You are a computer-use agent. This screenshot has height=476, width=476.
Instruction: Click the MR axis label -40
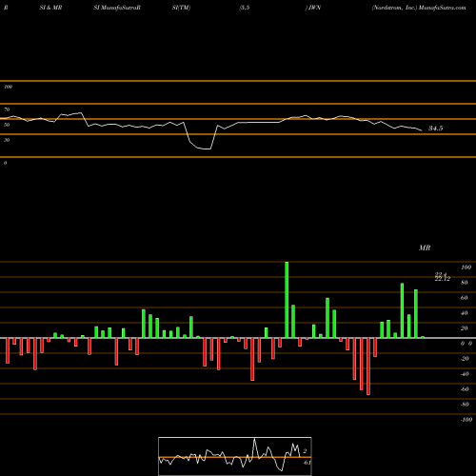click(465, 374)
